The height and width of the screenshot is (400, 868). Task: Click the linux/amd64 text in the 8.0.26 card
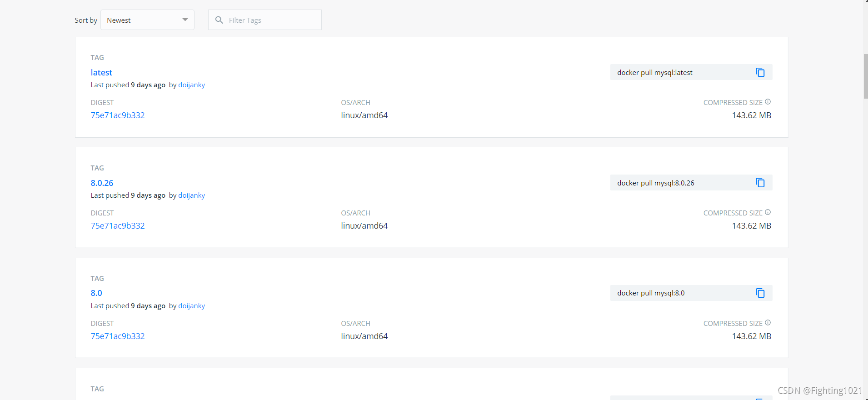(364, 226)
